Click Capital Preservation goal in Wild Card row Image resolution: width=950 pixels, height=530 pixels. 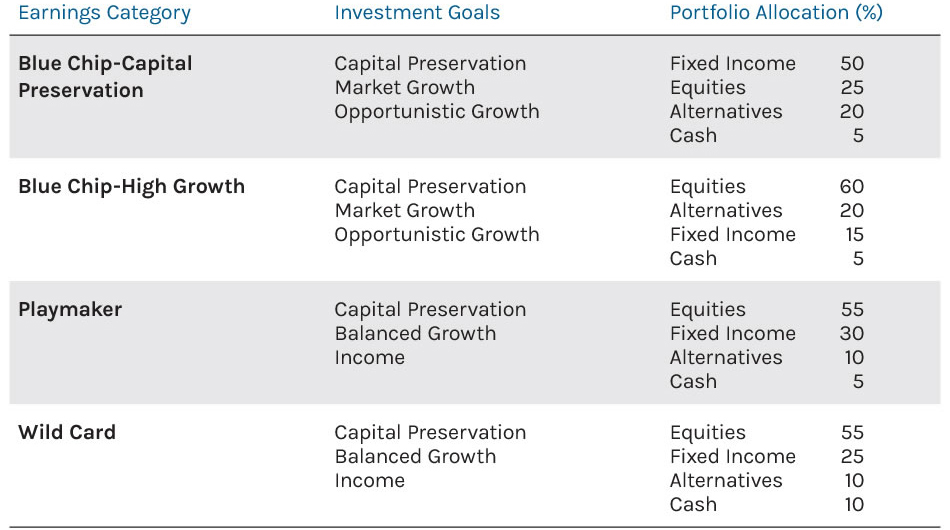[x=430, y=432]
